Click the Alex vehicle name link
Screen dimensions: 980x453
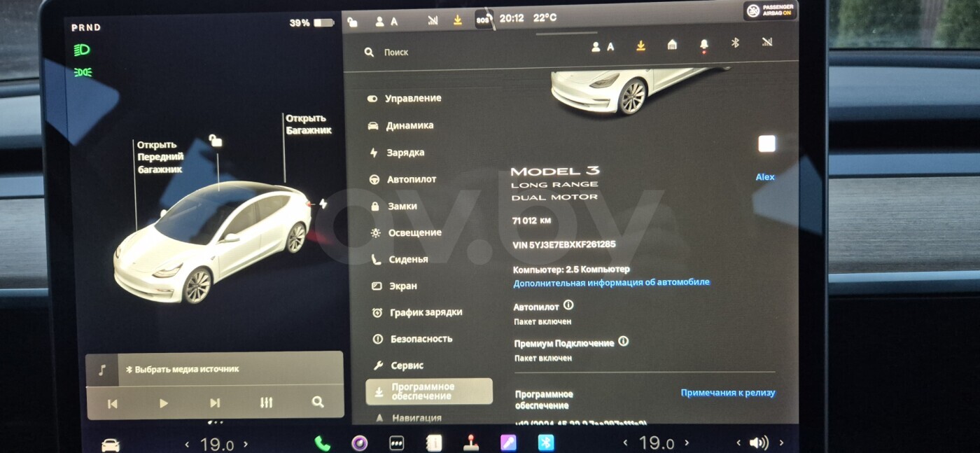tap(765, 177)
